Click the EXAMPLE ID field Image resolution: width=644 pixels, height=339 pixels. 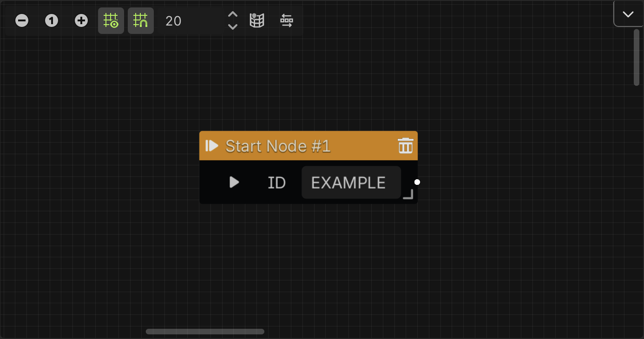351,182
